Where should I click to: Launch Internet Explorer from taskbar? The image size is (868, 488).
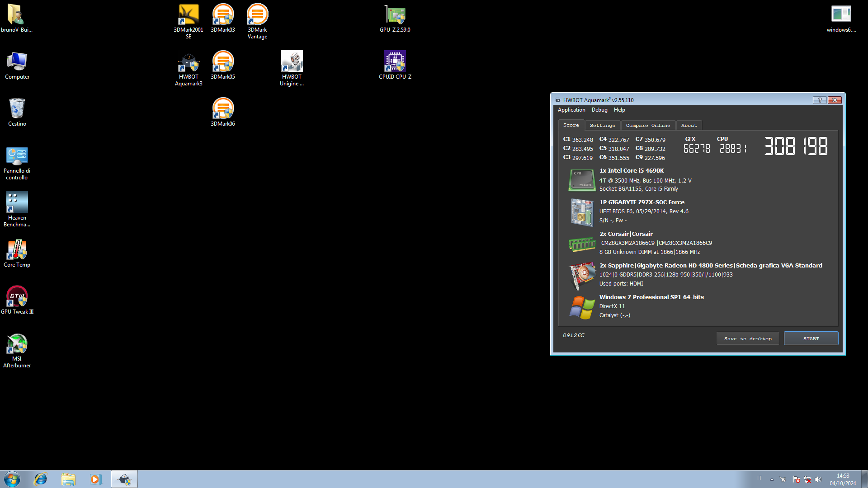coord(41,479)
